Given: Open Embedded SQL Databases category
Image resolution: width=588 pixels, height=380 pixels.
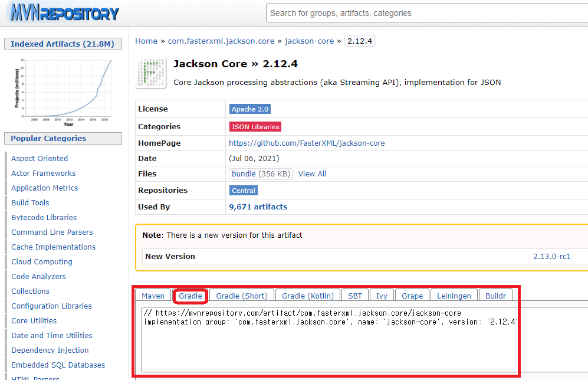Looking at the screenshot, I should 58,365.
